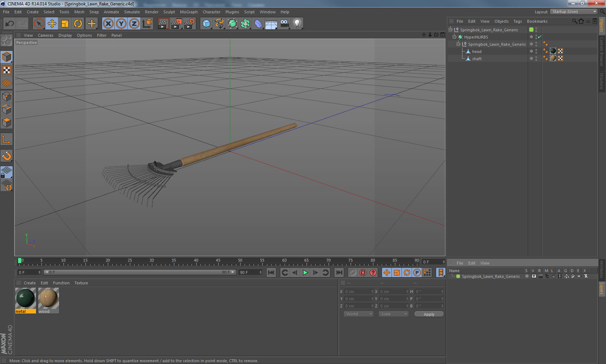Click the Apply button in coordinates panel
This screenshot has width=606, height=364.
point(429,314)
